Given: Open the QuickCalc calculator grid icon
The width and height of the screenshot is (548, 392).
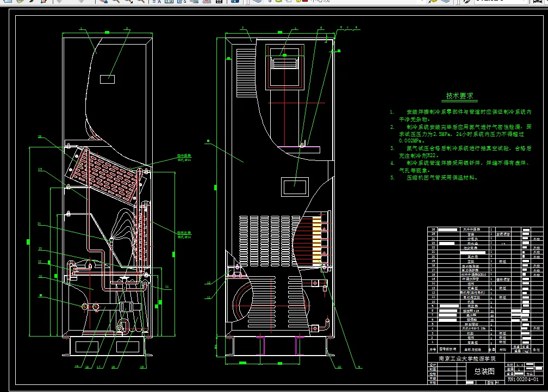Looking at the screenshot, I should (219, 2).
